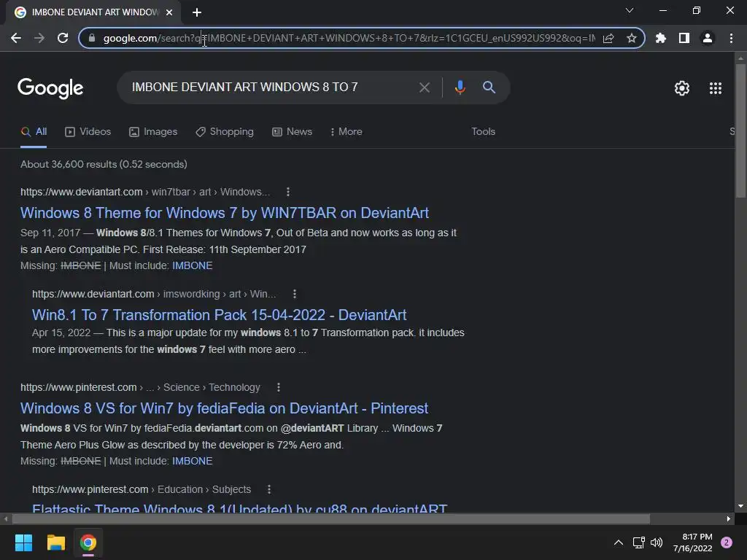The height and width of the screenshot is (560, 747).
Task: Click the horizontal scrollbar thumb
Action: (331, 518)
